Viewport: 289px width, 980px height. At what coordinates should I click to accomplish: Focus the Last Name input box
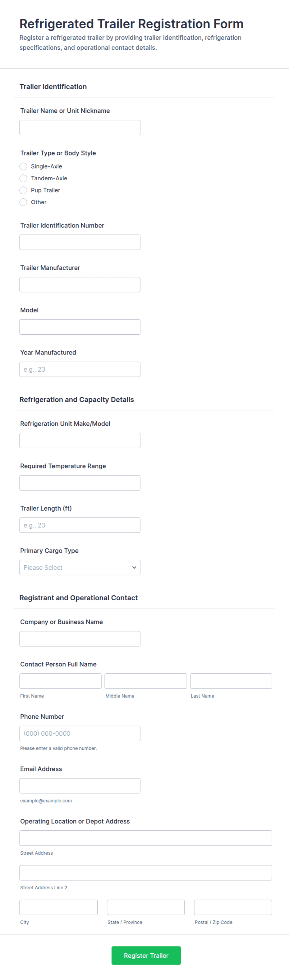click(231, 680)
